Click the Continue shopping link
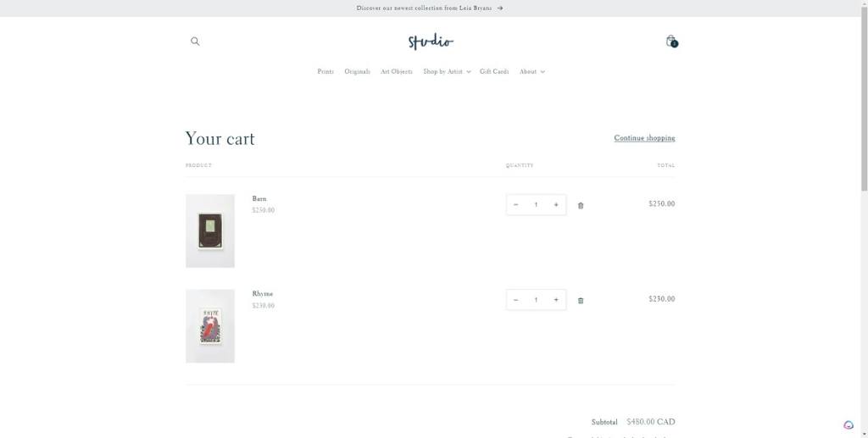The width and height of the screenshot is (868, 438). 644,138
